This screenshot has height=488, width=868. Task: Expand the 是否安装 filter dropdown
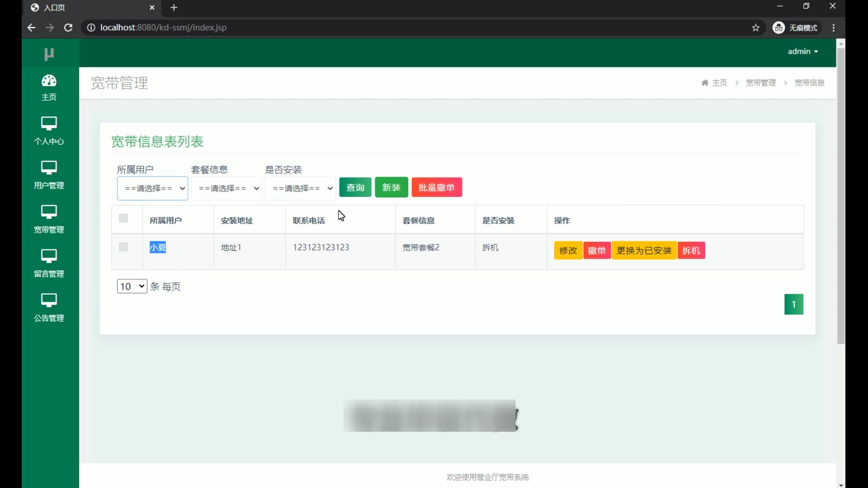300,188
